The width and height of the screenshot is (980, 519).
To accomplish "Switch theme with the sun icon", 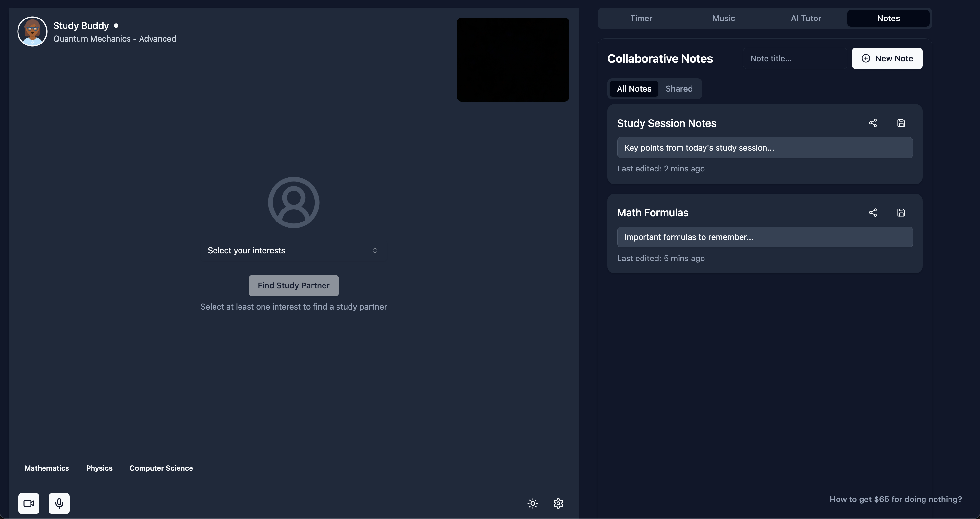I will click(533, 503).
